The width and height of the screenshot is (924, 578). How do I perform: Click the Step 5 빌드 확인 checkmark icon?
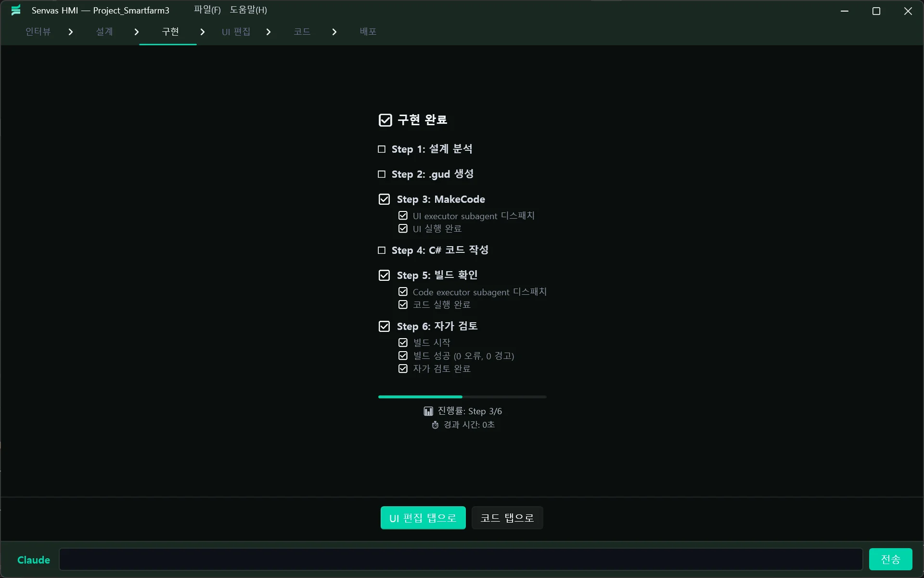(x=384, y=276)
